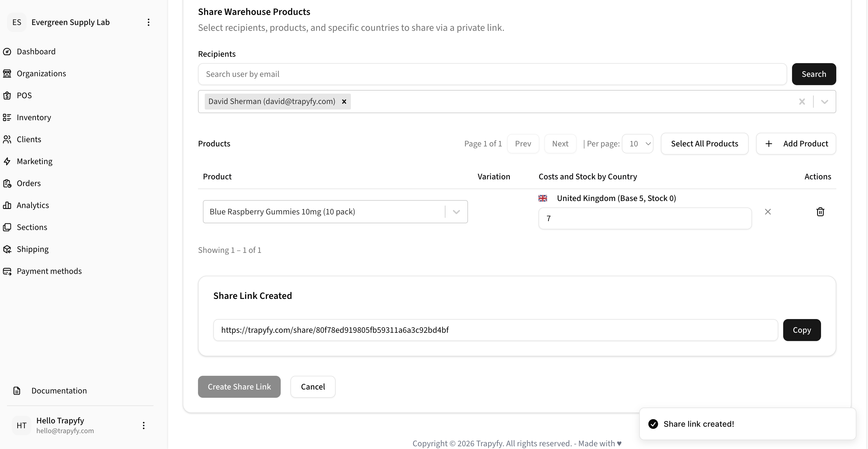Screen dimensions: 868x449
Task: Open the Per page 10 dropdown
Action: pos(638,144)
